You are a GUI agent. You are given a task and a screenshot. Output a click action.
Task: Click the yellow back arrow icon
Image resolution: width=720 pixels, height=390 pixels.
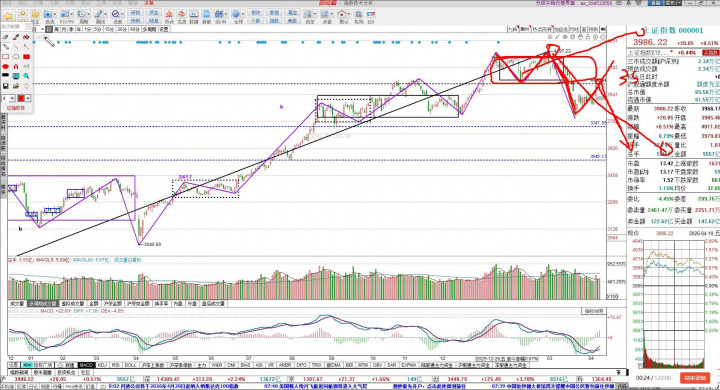pos(8,17)
